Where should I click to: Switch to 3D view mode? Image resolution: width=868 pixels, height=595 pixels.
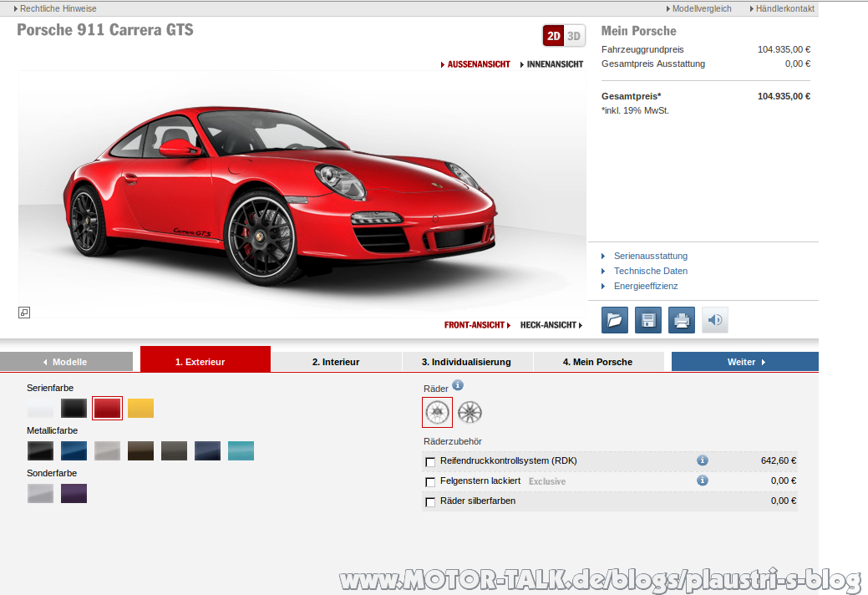(574, 36)
